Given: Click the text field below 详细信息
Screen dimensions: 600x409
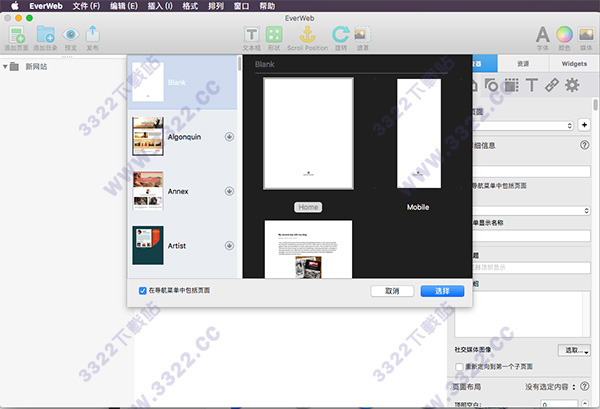Looking at the screenshot, I should 532,171.
